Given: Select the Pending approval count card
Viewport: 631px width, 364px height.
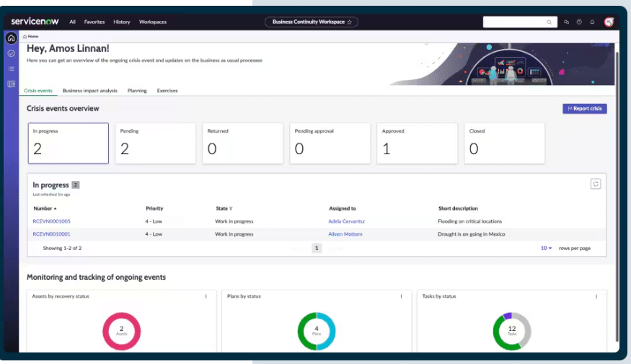Looking at the screenshot, I should click(330, 143).
